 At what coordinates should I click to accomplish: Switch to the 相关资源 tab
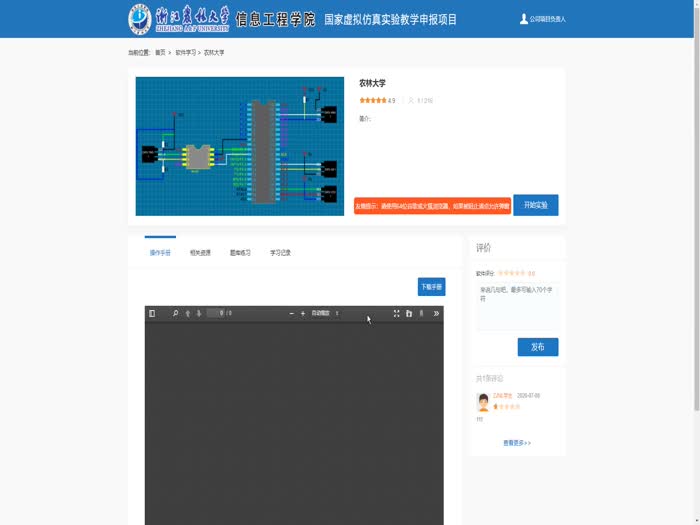[200, 253]
